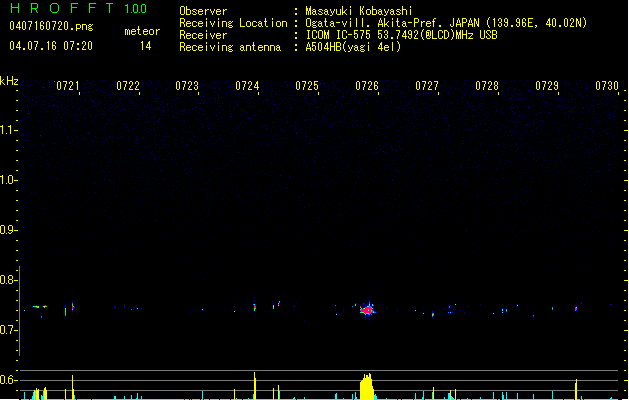Click observer name Masayuki Kobayashi
This screenshot has height=400, width=629.
point(359,11)
